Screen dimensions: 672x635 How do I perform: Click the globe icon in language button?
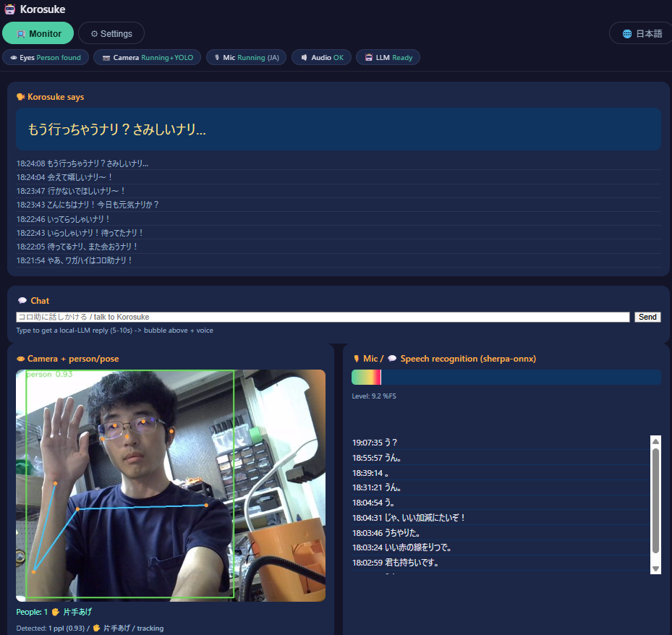[x=627, y=34]
